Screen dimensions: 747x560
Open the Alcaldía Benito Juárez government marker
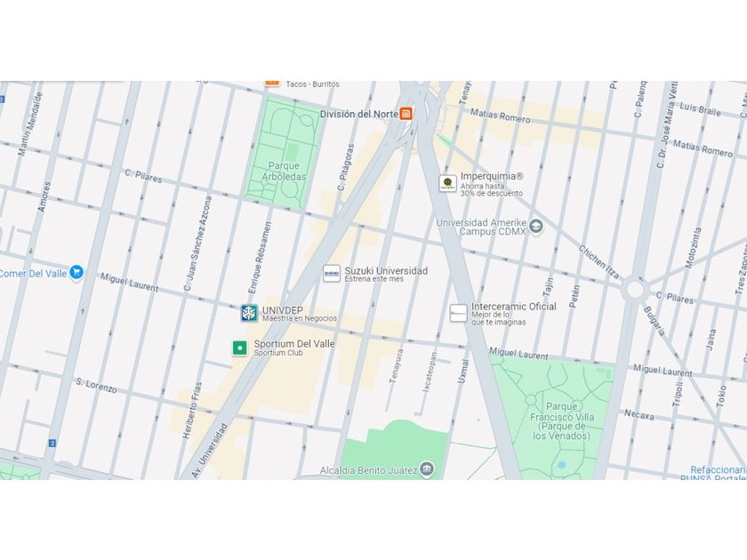(428, 469)
